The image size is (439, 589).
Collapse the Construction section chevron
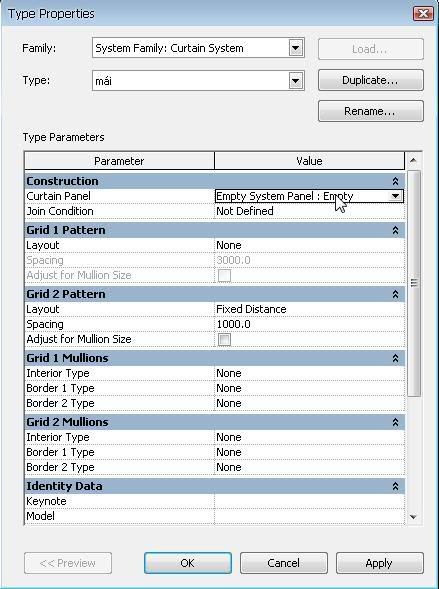tap(395, 181)
